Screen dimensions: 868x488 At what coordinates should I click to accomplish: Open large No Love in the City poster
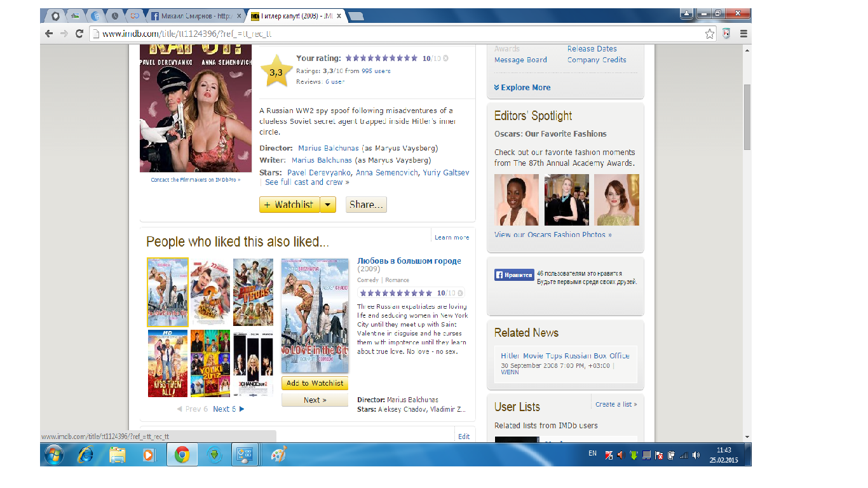(315, 316)
